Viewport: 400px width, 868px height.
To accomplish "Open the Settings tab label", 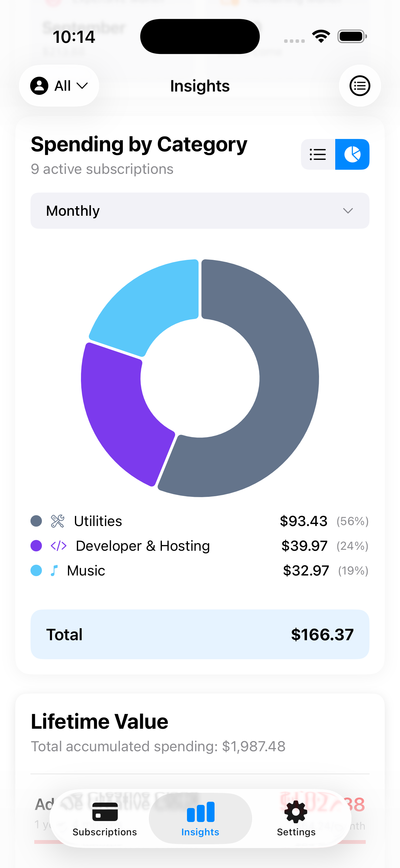I will (x=296, y=832).
